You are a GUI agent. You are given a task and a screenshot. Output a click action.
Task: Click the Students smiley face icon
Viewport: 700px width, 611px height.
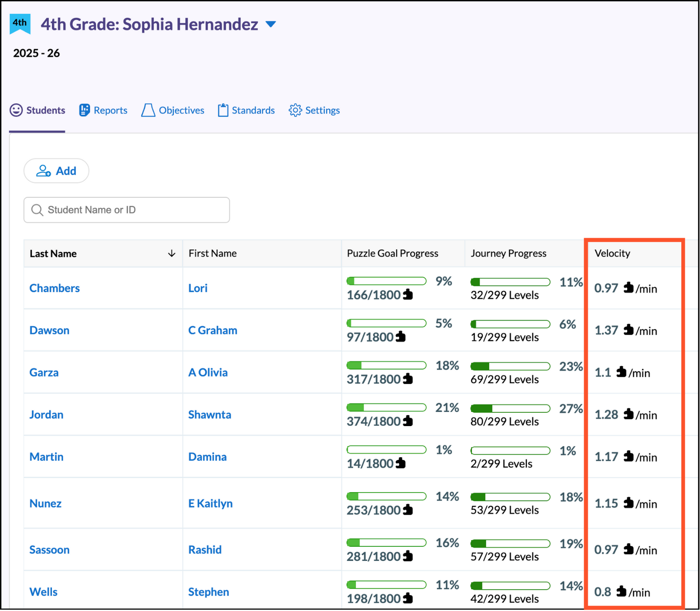16,110
